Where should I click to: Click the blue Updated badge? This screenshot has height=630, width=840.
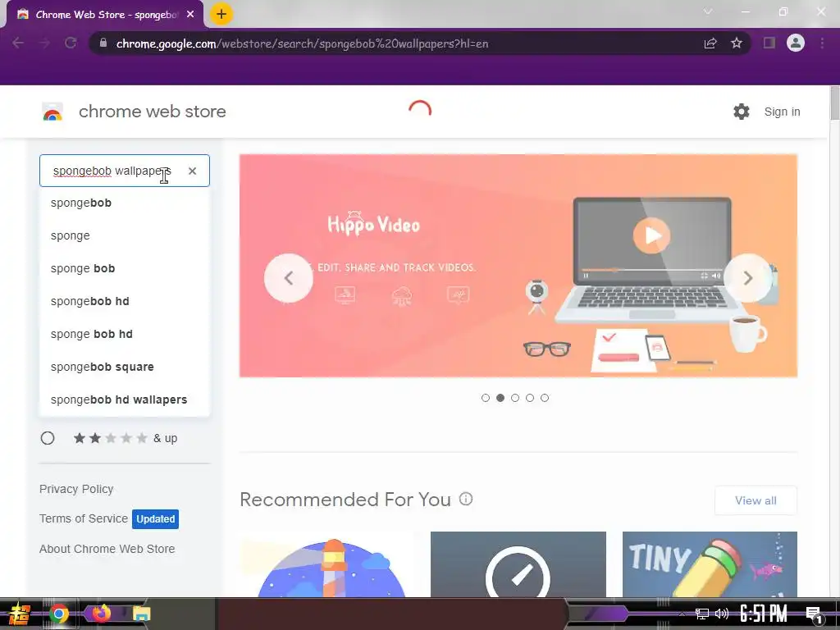pyautogui.click(x=155, y=519)
